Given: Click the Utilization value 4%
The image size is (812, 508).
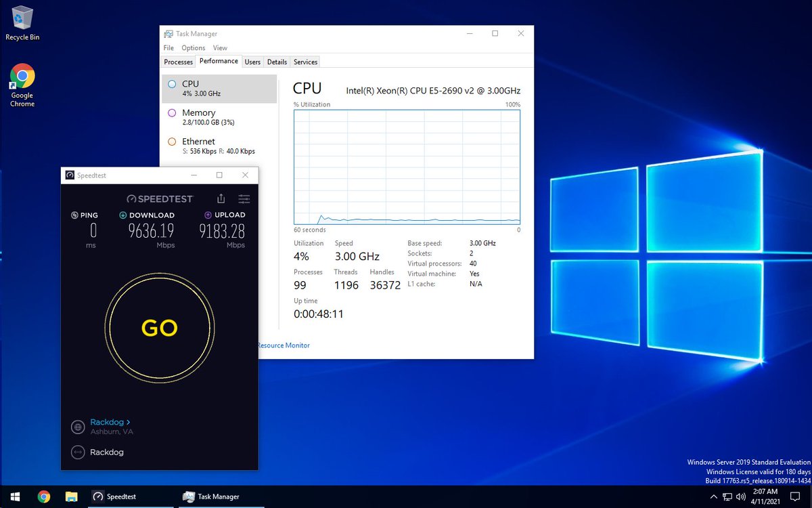Looking at the screenshot, I should point(301,257).
